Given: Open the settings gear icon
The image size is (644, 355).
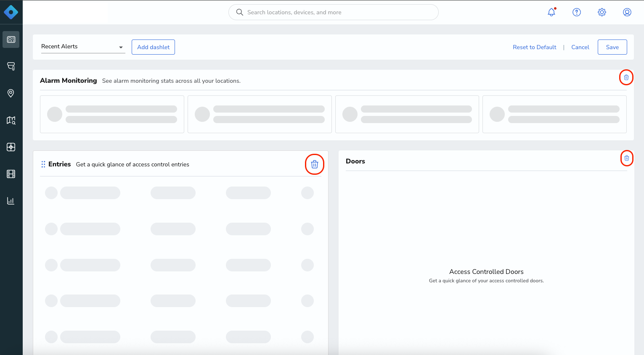Looking at the screenshot, I should 602,12.
